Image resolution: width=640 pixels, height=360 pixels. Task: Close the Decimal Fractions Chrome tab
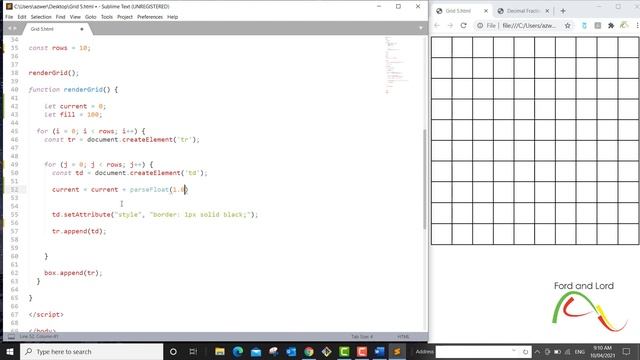(547, 11)
